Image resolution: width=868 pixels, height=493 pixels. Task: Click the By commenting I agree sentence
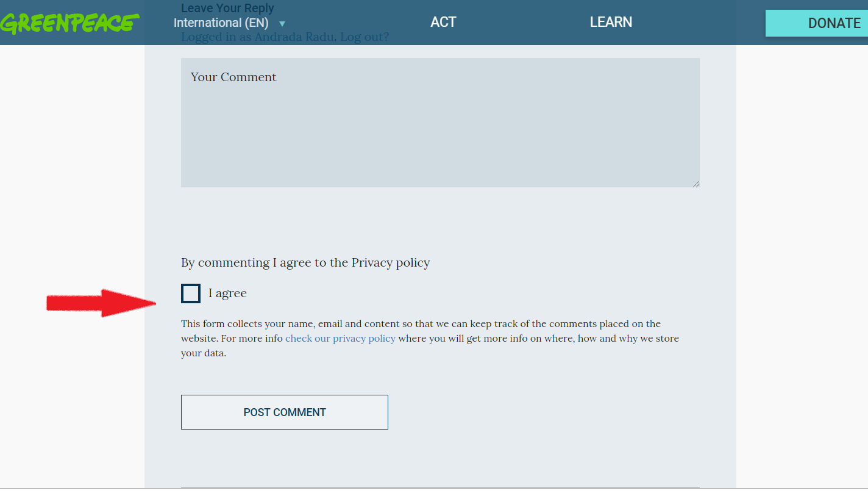tap(305, 262)
